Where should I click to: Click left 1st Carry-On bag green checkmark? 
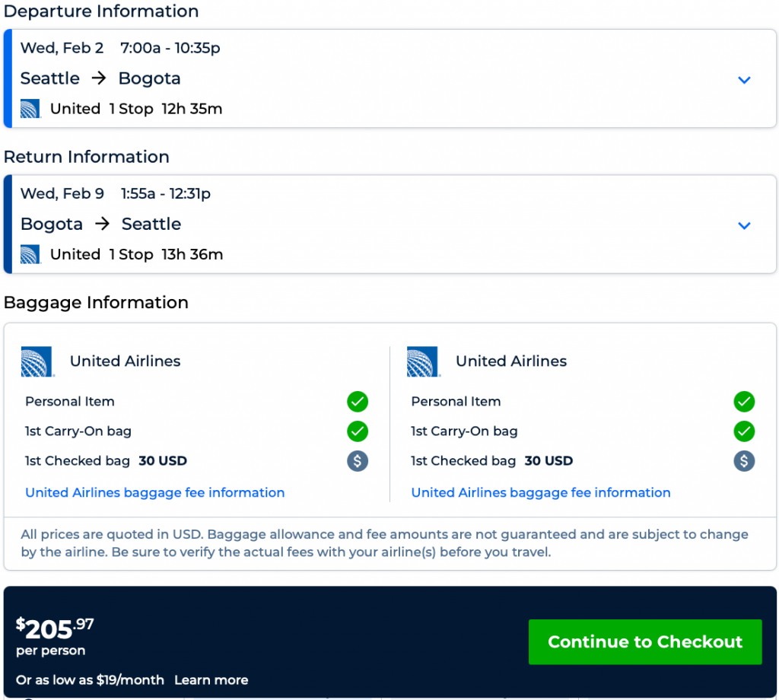[358, 431]
